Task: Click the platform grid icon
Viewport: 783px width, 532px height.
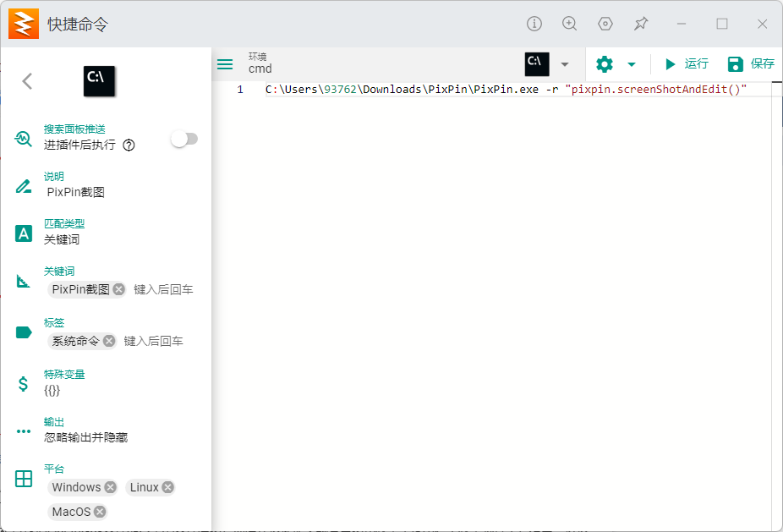Action: pos(24,479)
